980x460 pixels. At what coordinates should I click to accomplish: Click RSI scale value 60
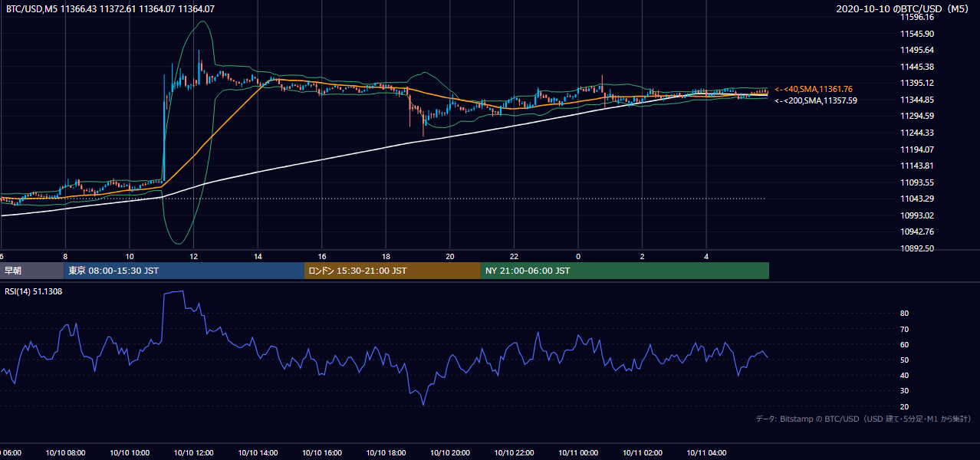[904, 344]
